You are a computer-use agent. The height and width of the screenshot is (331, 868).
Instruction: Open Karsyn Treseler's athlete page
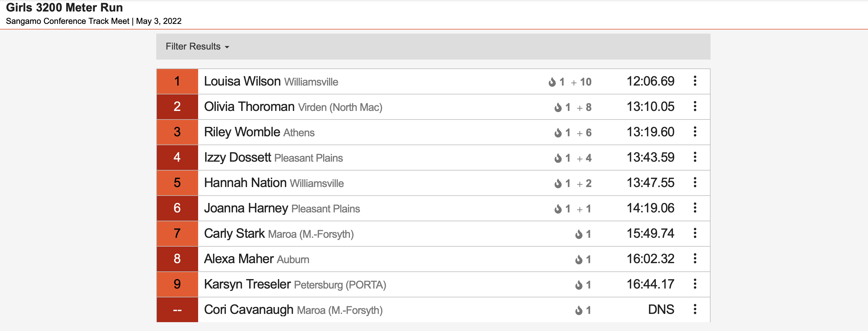coord(247,284)
